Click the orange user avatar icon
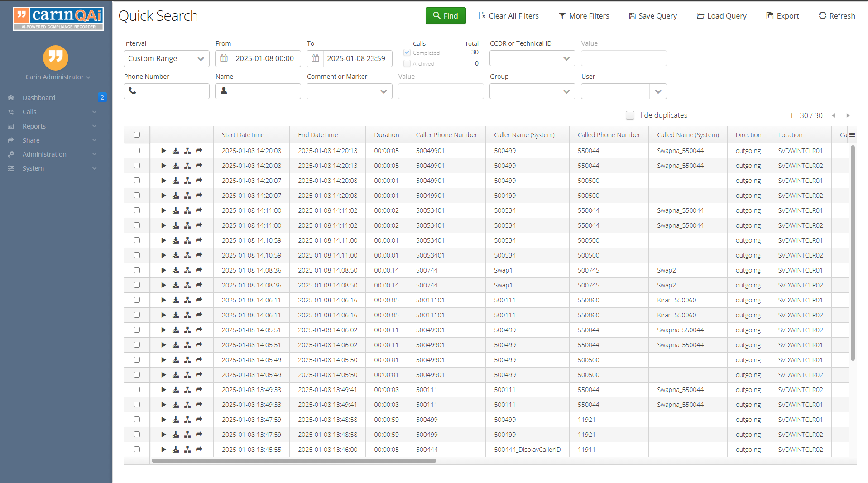This screenshot has width=868, height=483. [x=56, y=57]
